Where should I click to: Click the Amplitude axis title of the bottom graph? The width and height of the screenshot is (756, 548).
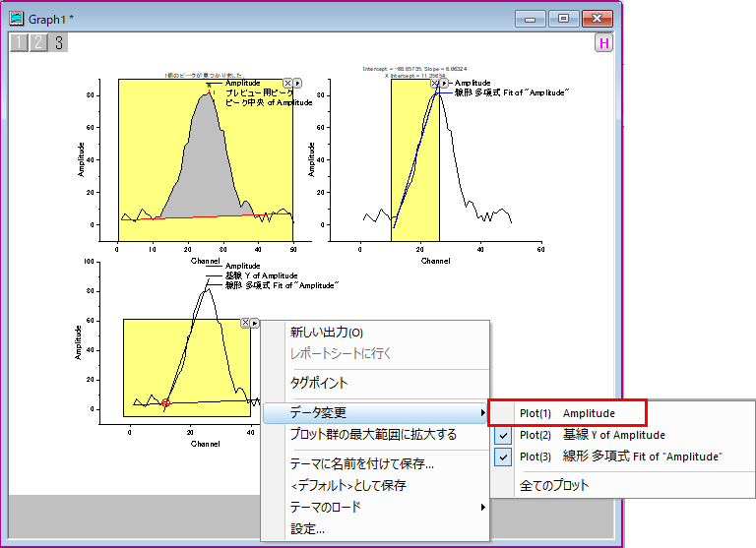pos(78,342)
